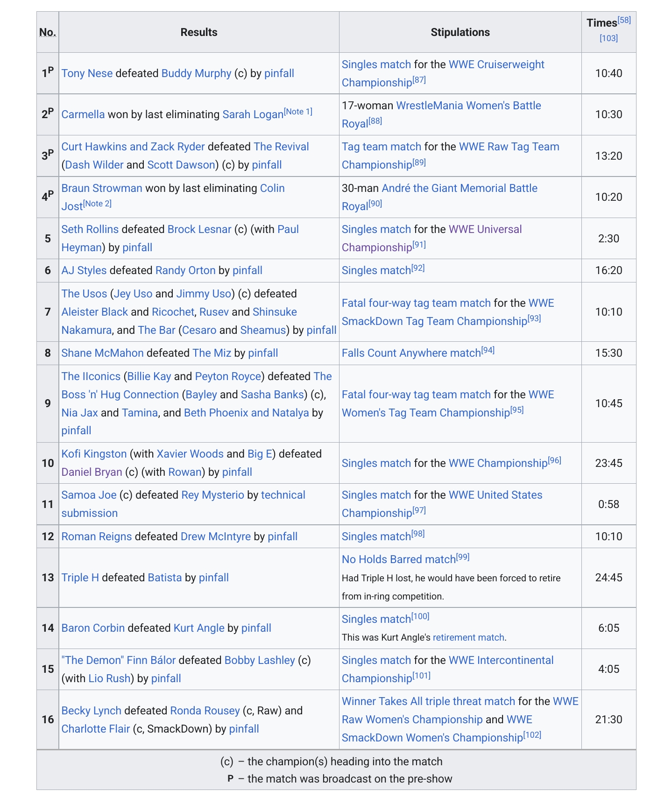Open the Scott Dawson link
672x797 pixels.
point(181,165)
